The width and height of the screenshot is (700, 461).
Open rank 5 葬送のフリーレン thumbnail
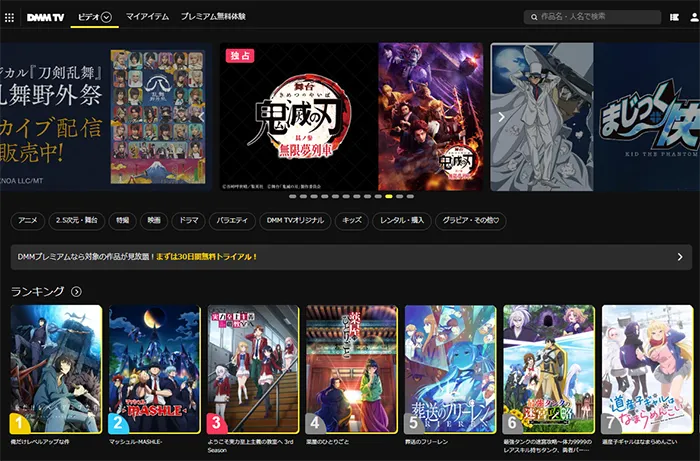450,368
